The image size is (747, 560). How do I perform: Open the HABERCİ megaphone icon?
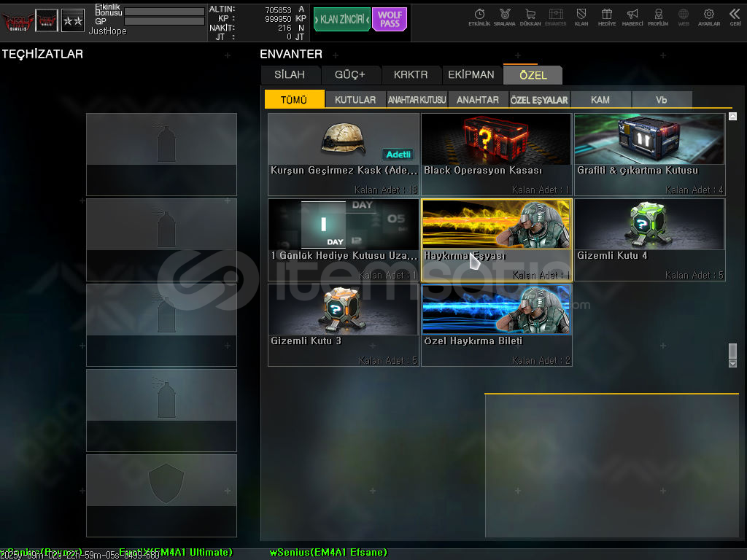[x=632, y=17]
